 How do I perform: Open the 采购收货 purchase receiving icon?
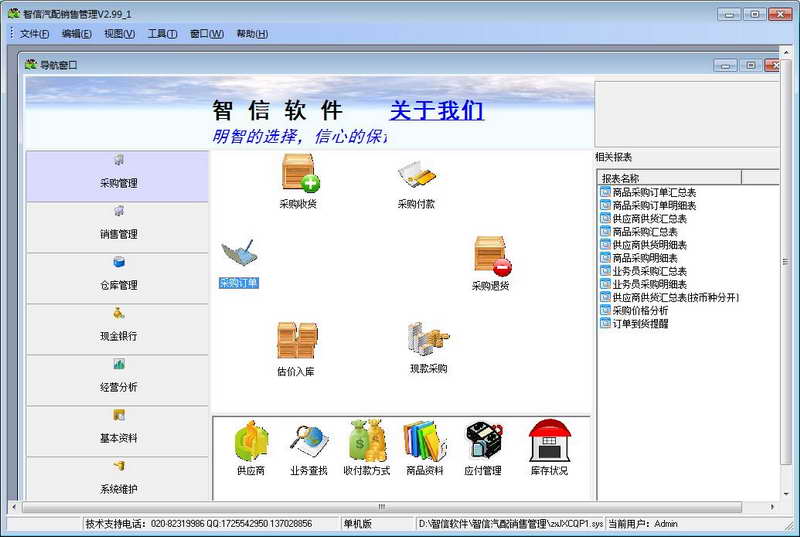tap(299, 182)
